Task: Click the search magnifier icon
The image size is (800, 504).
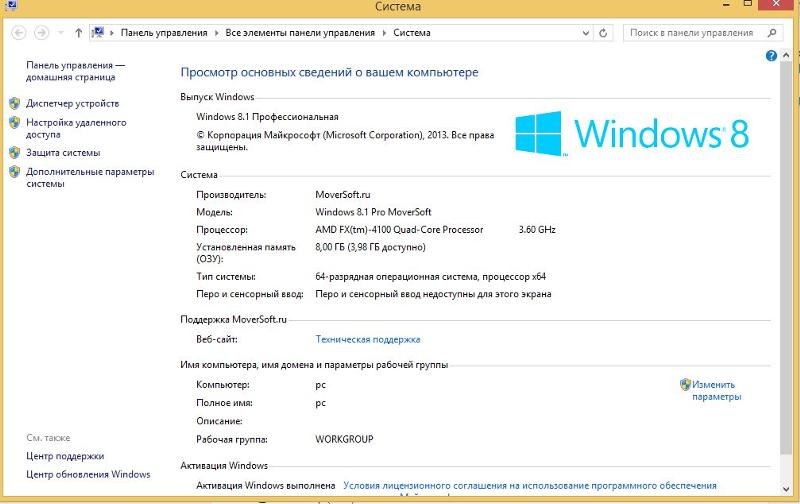Action: tap(772, 33)
